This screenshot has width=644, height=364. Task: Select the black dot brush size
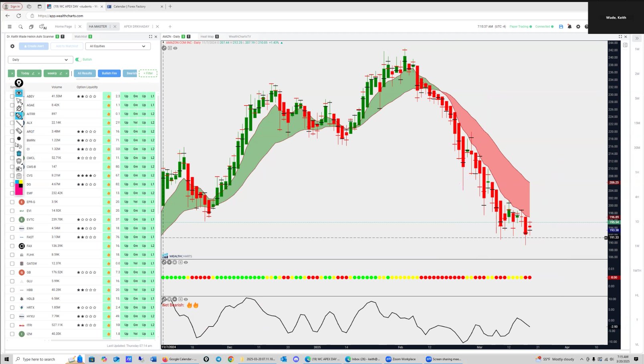click(x=19, y=139)
